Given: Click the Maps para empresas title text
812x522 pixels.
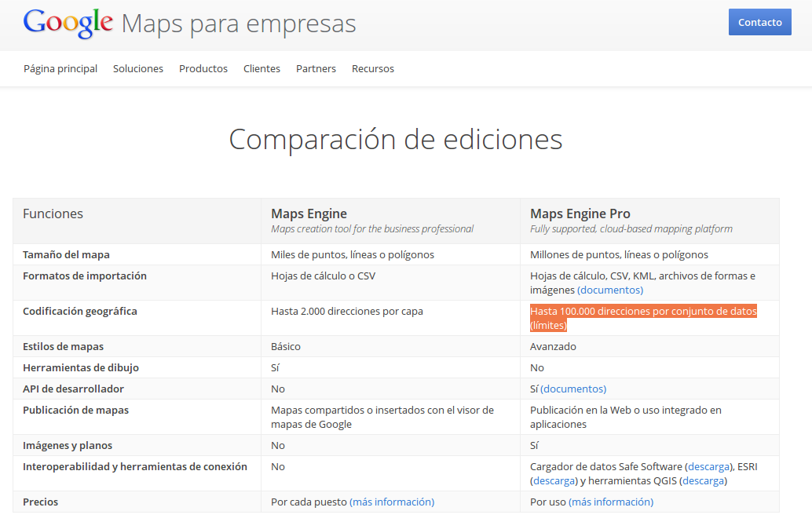Looking at the screenshot, I should coord(239,24).
